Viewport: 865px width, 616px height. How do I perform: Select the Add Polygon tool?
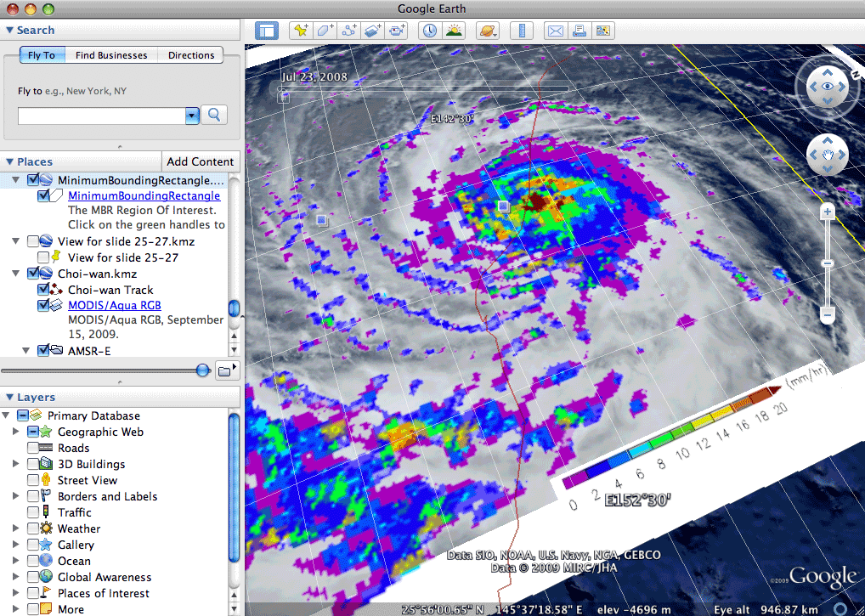click(x=325, y=31)
